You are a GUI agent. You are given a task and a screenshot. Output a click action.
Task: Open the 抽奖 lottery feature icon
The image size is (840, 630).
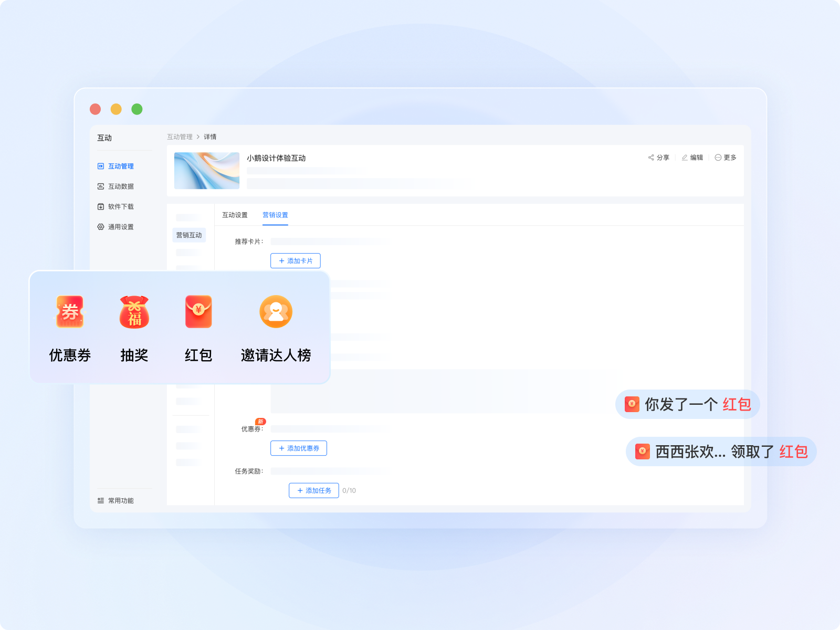[x=134, y=312]
